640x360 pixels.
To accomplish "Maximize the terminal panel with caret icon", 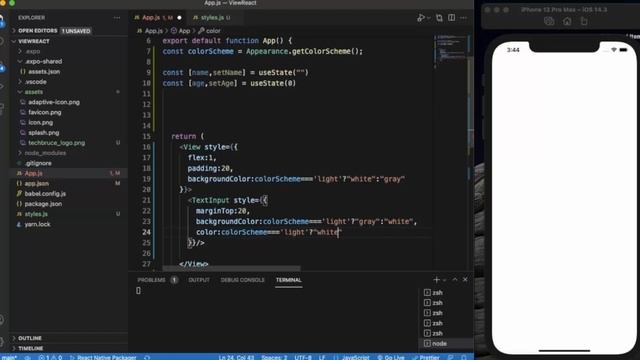I will 455,280.
